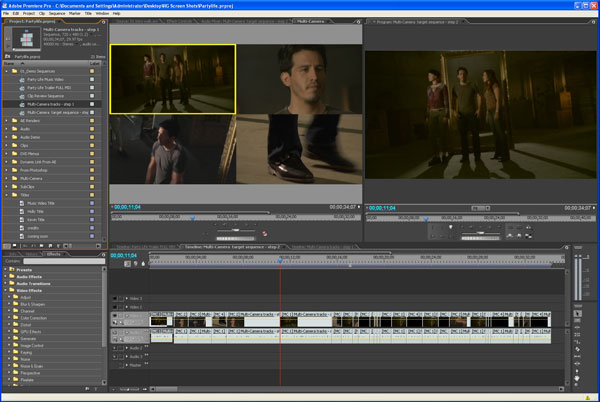
Task: Open the Window menu
Action: [x=102, y=13]
